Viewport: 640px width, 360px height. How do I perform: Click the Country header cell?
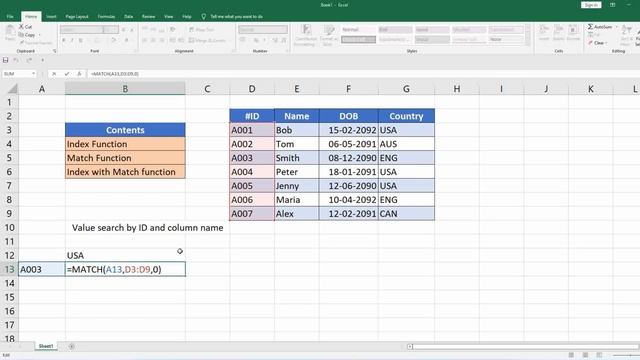pos(406,116)
